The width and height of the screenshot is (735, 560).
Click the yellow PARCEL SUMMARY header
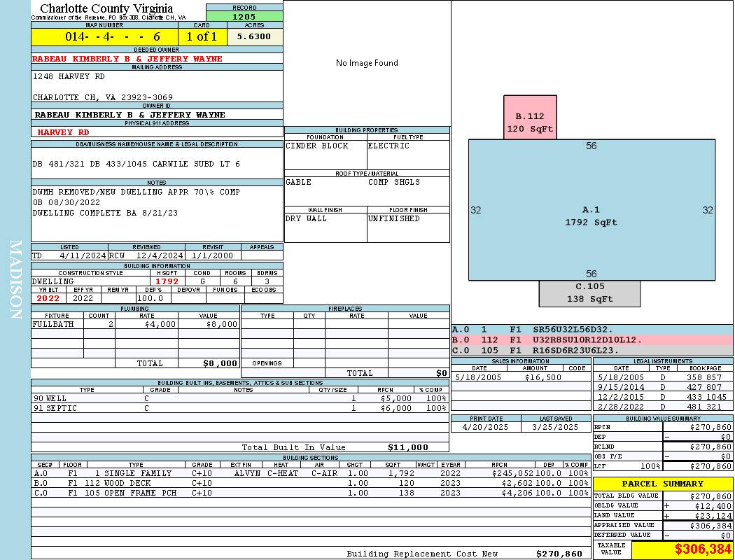pyautogui.click(x=662, y=484)
